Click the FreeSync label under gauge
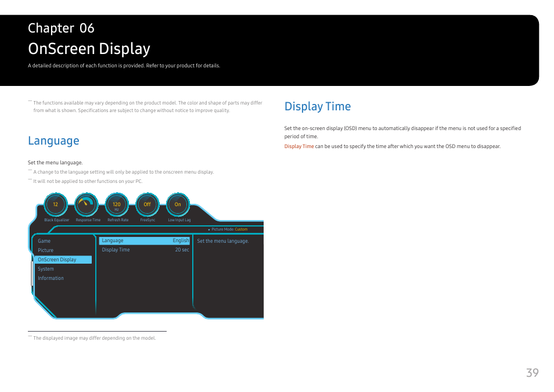This screenshot has width=554, height=392. (148, 220)
